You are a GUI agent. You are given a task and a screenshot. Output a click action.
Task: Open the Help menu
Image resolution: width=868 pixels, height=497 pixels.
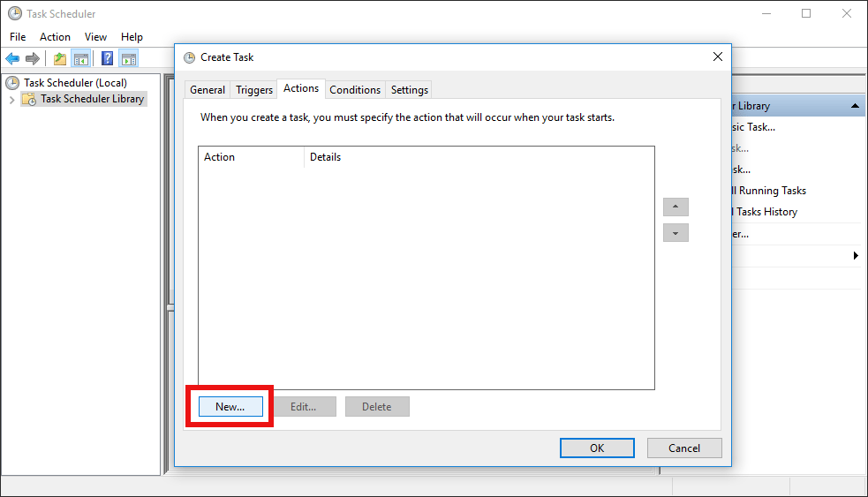132,37
